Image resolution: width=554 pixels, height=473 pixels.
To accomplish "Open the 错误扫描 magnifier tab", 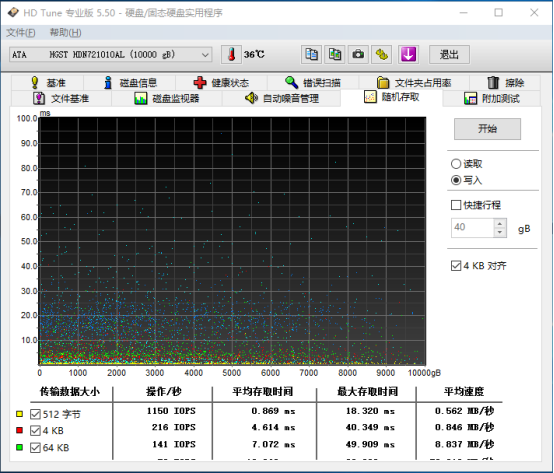I will point(313,83).
